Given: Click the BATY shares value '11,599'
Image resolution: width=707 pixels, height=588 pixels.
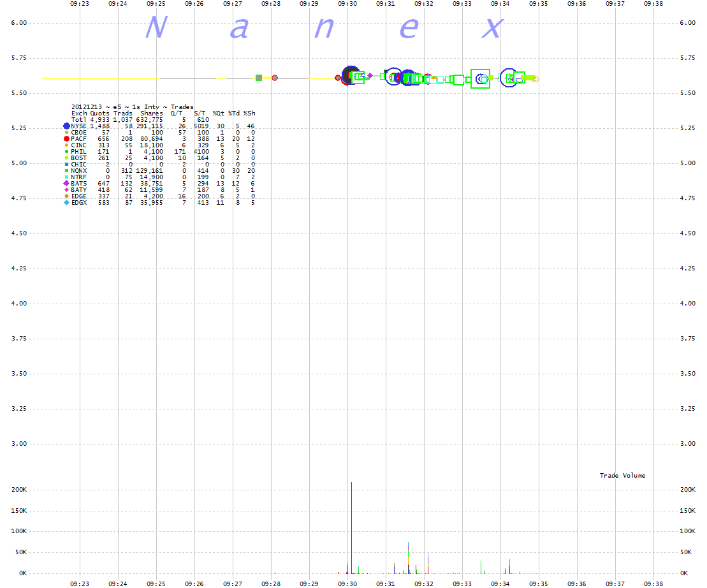Looking at the screenshot, I should [x=152, y=190].
